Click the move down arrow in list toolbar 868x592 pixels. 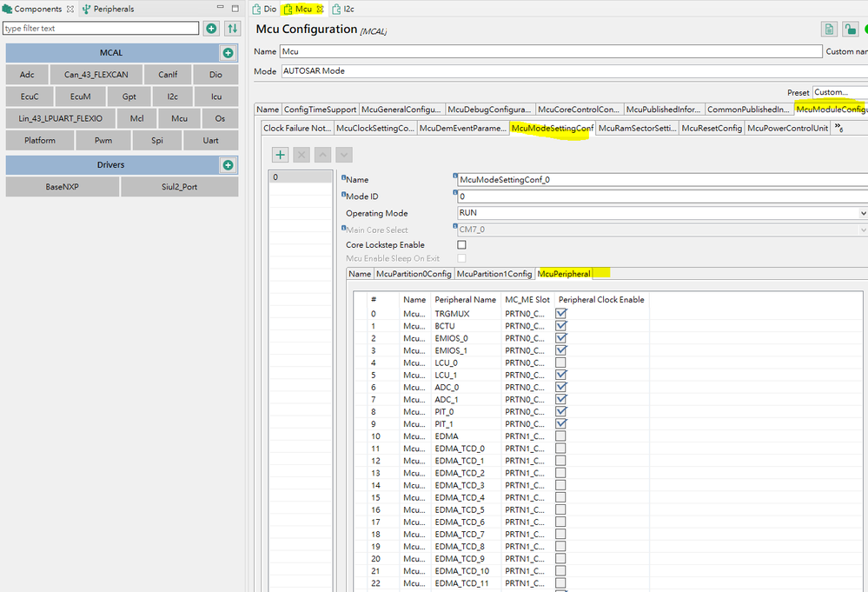(344, 155)
